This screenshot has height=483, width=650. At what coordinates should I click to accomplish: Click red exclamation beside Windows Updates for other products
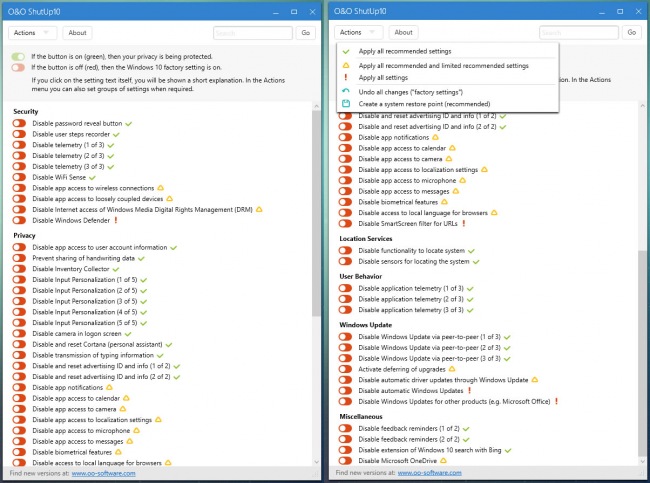pyautogui.click(x=557, y=401)
